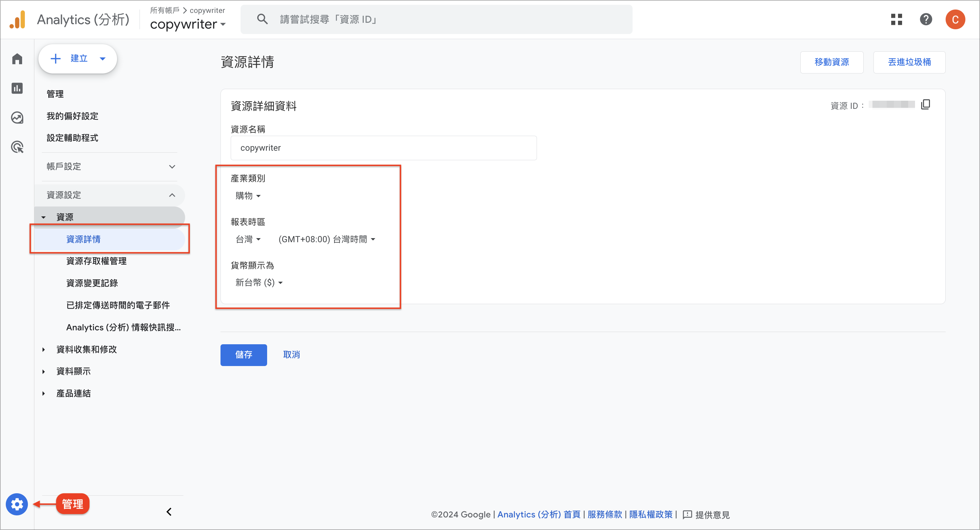Viewport: 980px width, 530px height.
Task: Focus the 資源名稱 copywriter field
Action: [383, 148]
